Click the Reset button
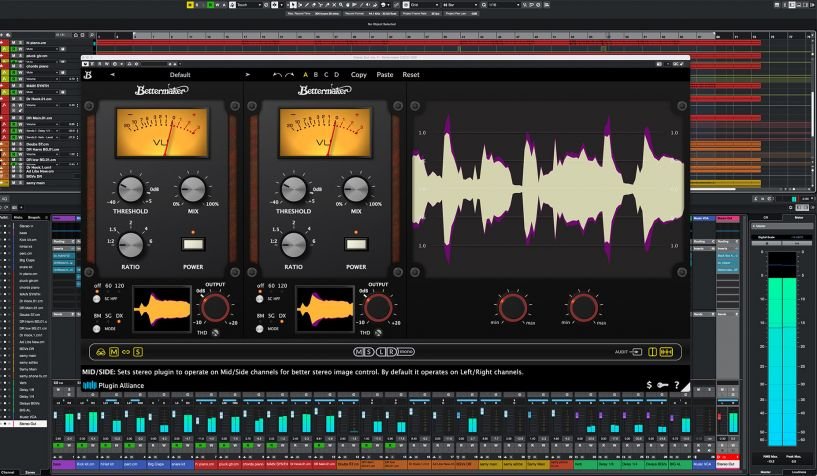Viewport: 817px width, 476px height. tap(411, 75)
